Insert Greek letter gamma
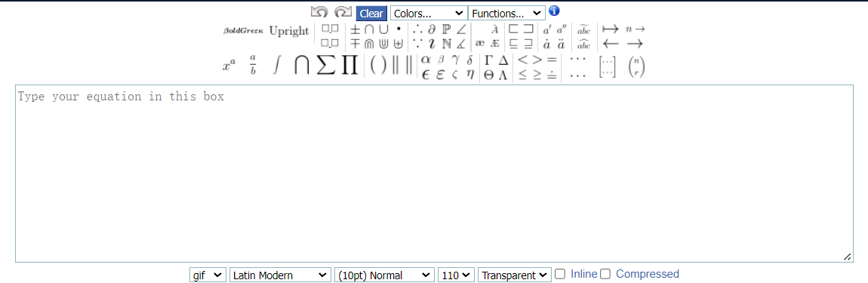868x283 pixels. pos(455,60)
